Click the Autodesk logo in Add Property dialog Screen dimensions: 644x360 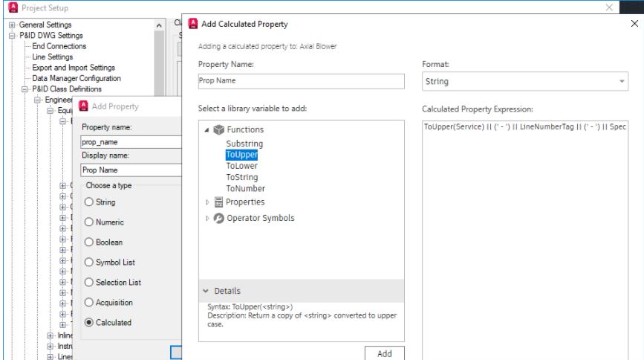pos(83,106)
